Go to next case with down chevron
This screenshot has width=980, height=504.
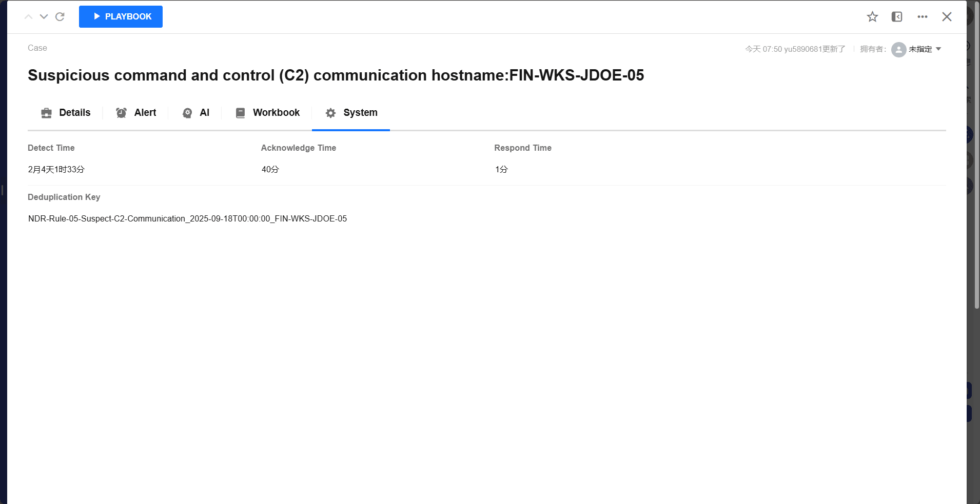[44, 16]
